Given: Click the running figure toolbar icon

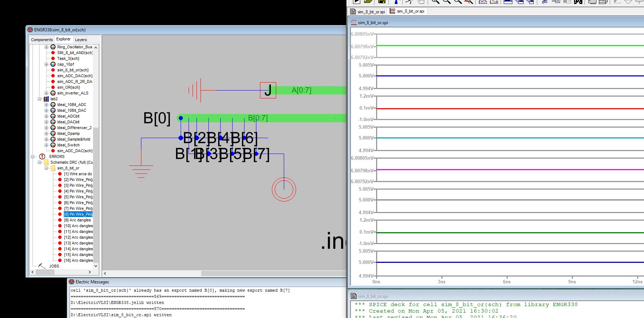Looking at the screenshot, I should click(409, 1).
